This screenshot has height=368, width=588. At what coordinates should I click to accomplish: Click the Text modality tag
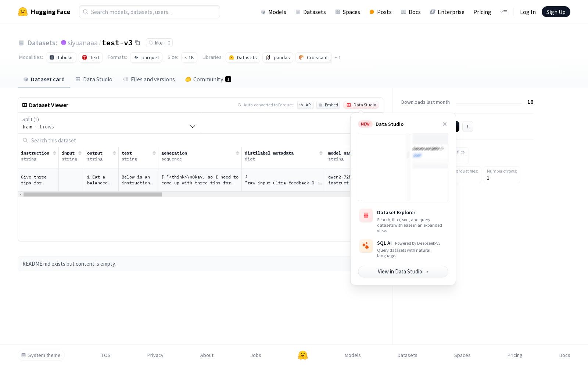pyautogui.click(x=91, y=57)
